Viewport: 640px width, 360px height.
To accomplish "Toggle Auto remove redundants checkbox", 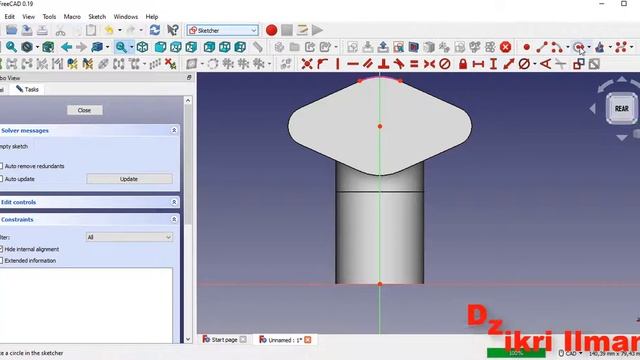I will pos(1,166).
